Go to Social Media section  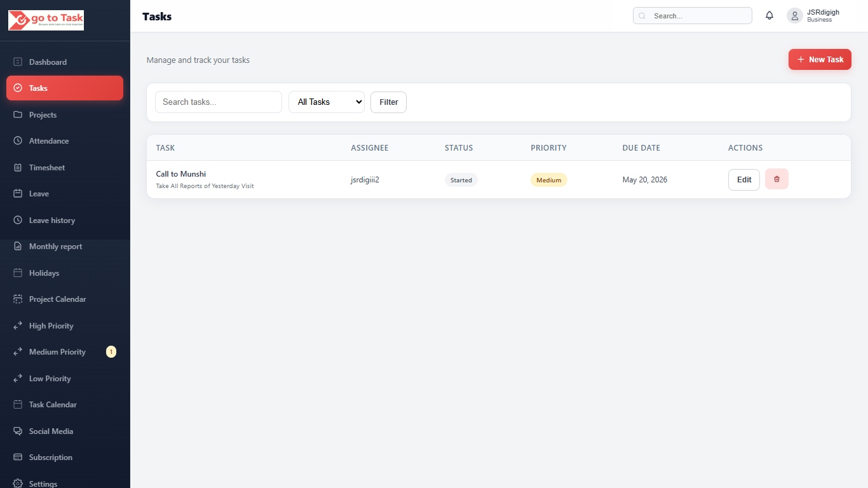(x=65, y=431)
